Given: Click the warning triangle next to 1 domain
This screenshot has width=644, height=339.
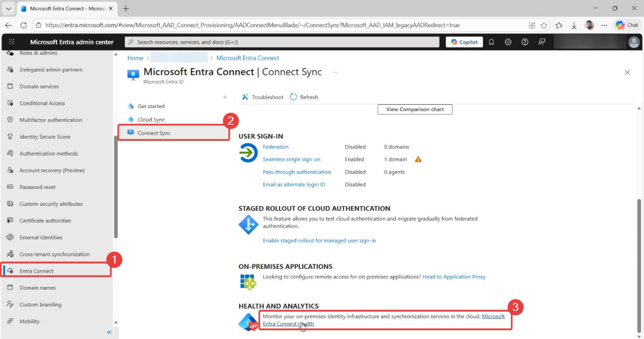Looking at the screenshot, I should [x=418, y=159].
